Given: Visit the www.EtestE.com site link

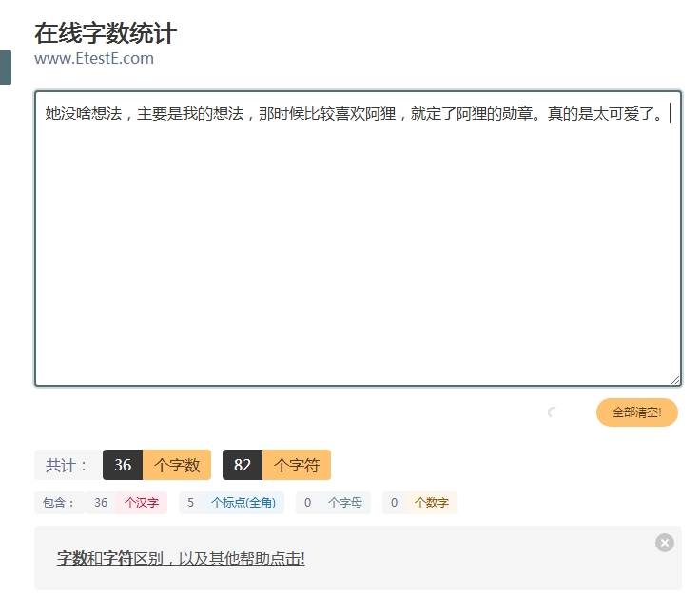Looking at the screenshot, I should [94, 59].
